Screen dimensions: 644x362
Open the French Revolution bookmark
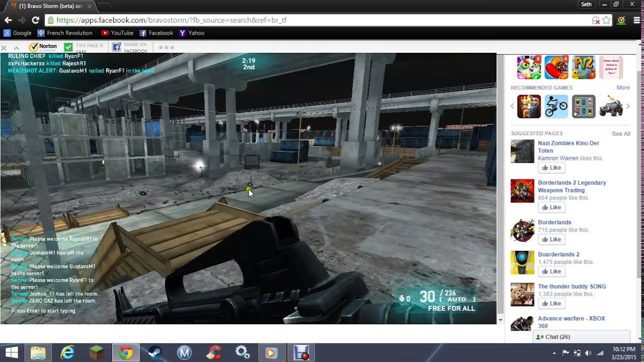click(x=65, y=33)
